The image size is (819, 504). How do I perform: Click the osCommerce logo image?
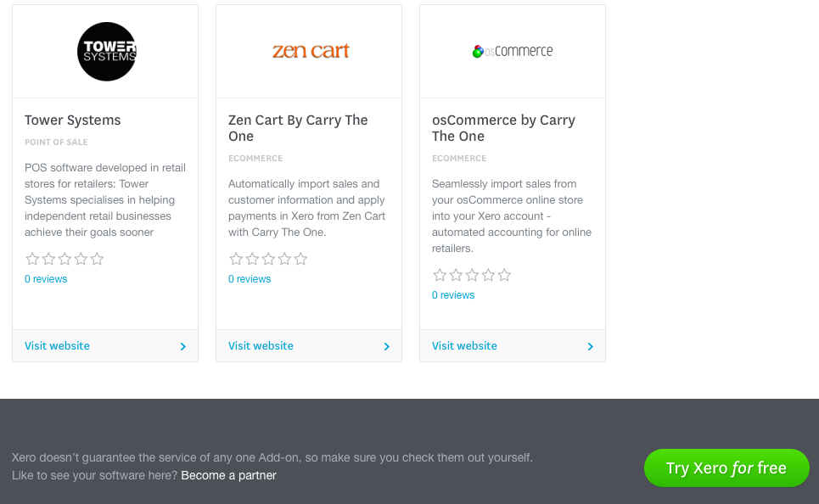point(513,51)
